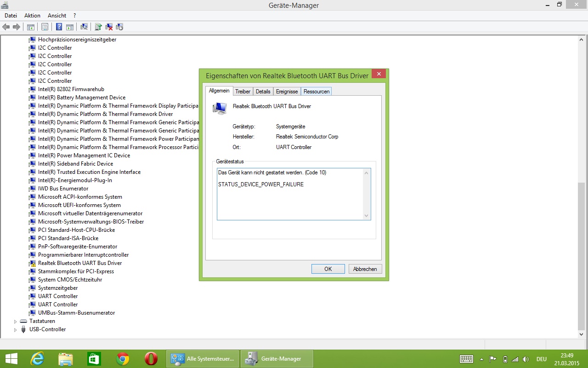Click the Back arrow in the toolbar

click(6, 27)
